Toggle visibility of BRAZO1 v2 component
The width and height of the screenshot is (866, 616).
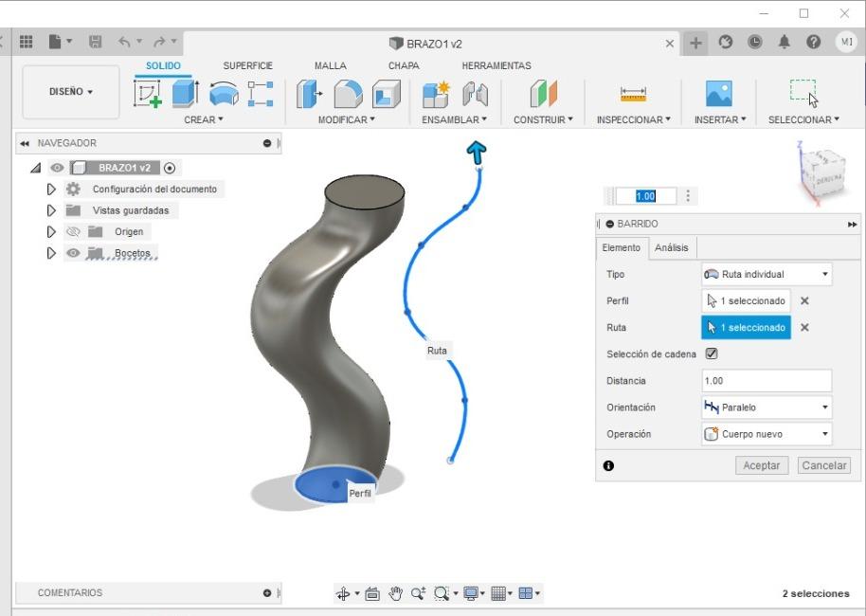[57, 168]
